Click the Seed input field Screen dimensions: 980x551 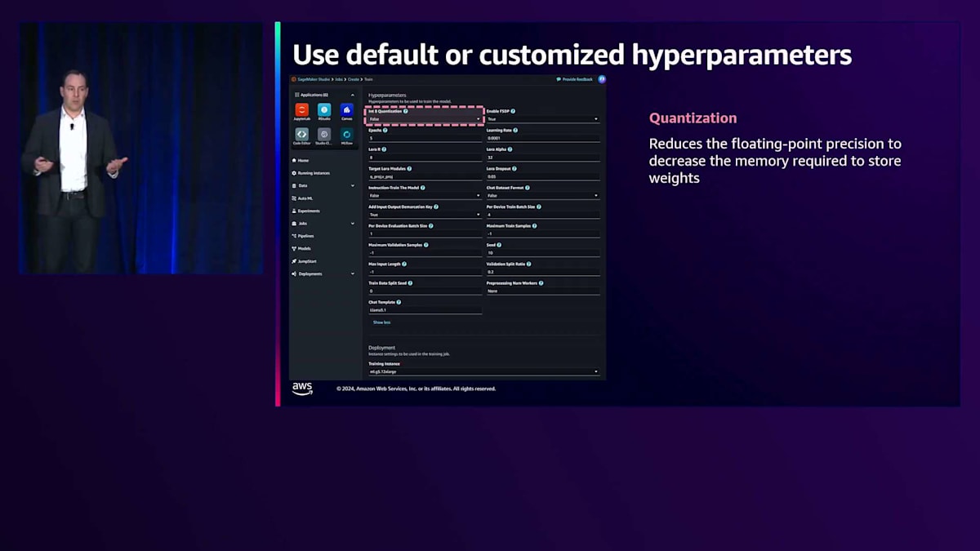click(543, 253)
